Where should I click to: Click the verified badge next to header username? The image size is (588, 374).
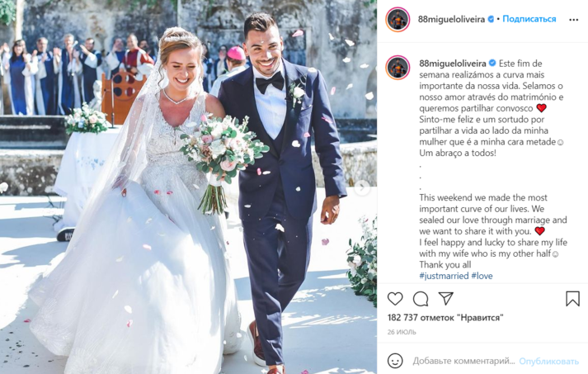(x=491, y=19)
